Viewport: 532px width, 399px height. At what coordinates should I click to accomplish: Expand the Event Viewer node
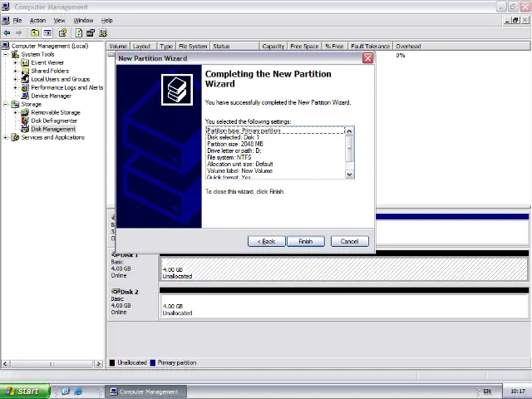[x=15, y=63]
